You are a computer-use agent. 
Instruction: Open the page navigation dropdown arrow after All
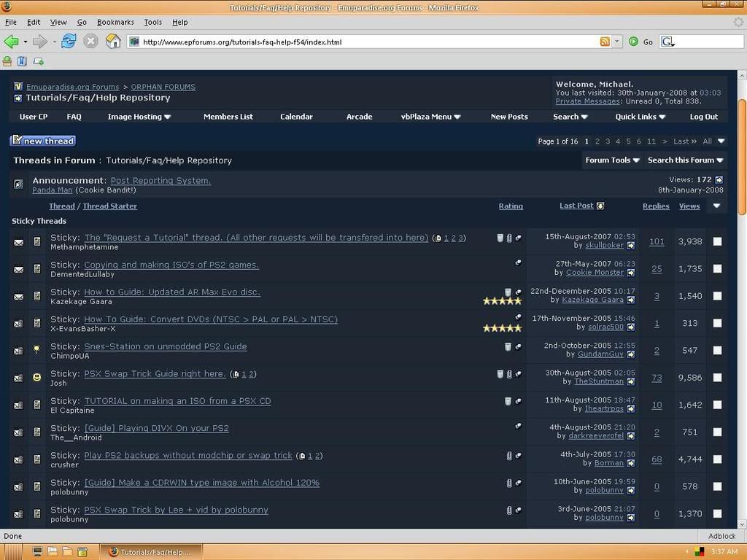721,141
